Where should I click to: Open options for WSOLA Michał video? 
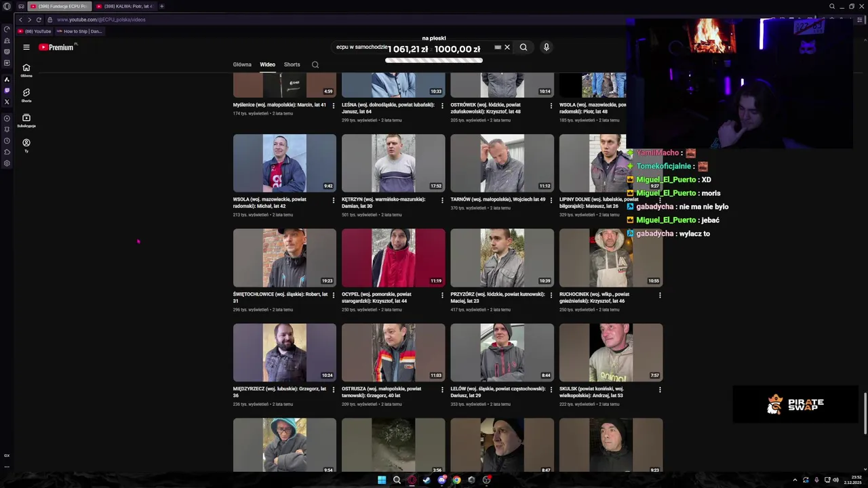coord(333,201)
